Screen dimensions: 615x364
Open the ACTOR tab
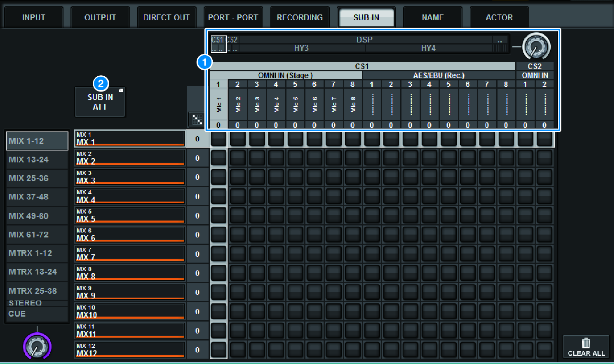(499, 17)
